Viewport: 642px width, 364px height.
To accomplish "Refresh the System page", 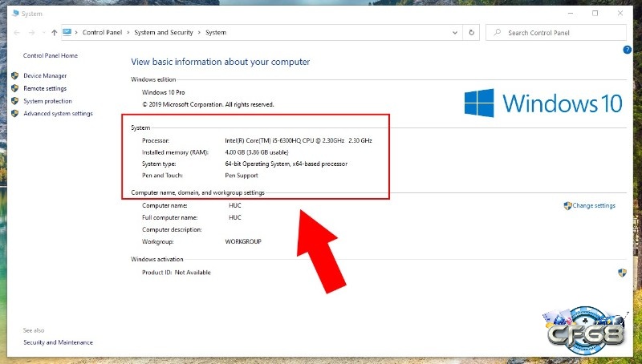I will point(471,33).
